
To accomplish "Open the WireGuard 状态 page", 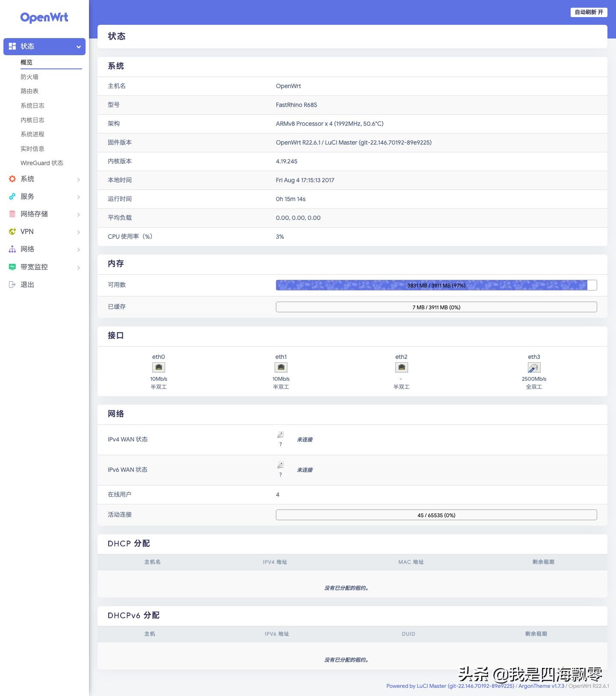I will point(42,163).
